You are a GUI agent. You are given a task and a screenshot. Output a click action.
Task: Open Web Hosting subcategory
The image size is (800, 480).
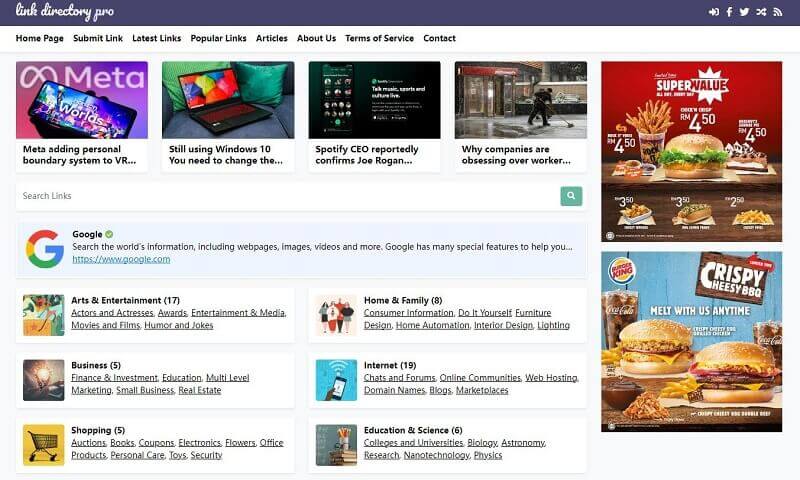[552, 378]
